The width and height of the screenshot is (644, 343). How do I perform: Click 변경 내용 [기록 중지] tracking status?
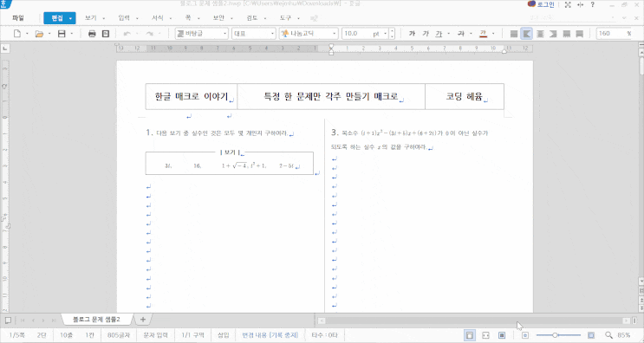tap(270, 335)
